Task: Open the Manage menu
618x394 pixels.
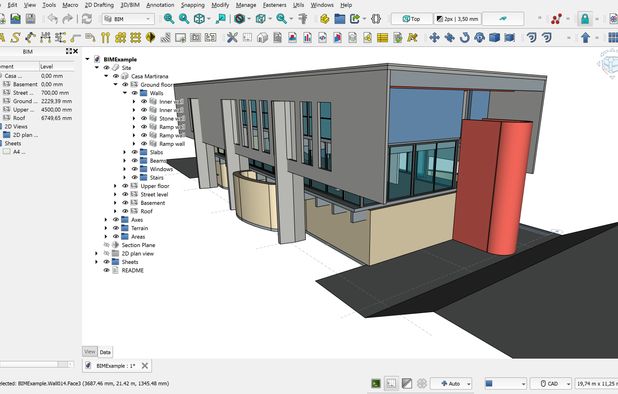Action: click(246, 5)
